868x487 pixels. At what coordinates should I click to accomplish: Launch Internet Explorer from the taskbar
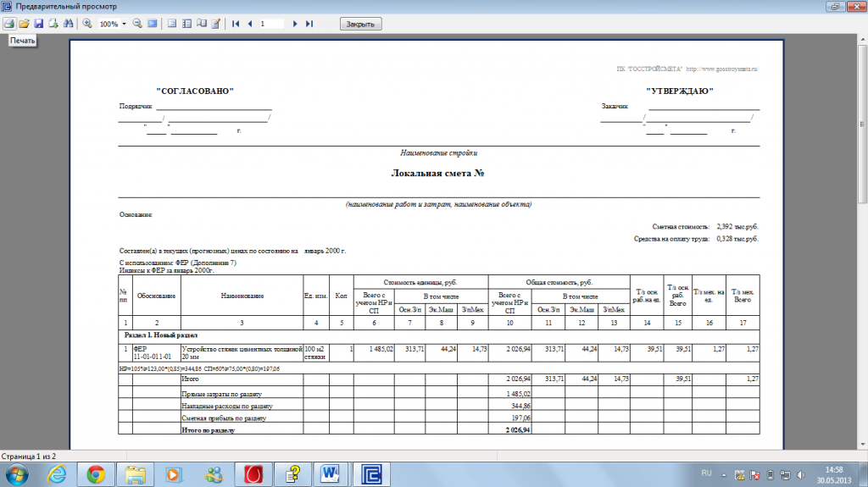(x=57, y=474)
